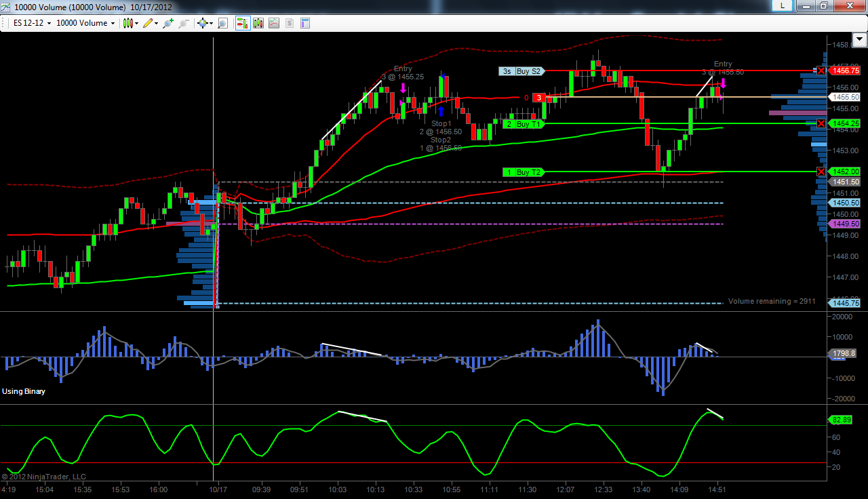The height and width of the screenshot is (499, 868).
Task: Click the 10:03 time axis label
Action: pos(337,490)
